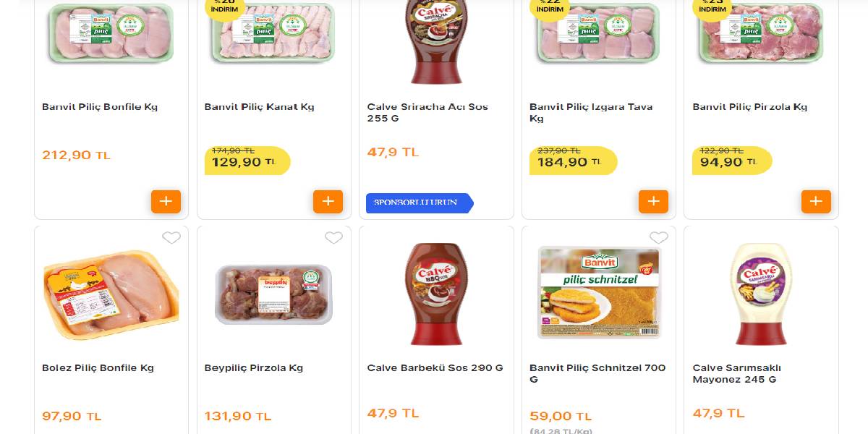Add Banvit Piliç Pirzola Kg to cart
The width and height of the screenshot is (868, 434).
click(x=817, y=201)
